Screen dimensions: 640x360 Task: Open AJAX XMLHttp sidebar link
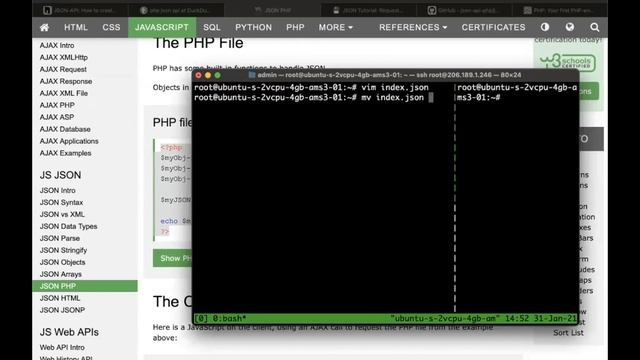[x=64, y=58]
